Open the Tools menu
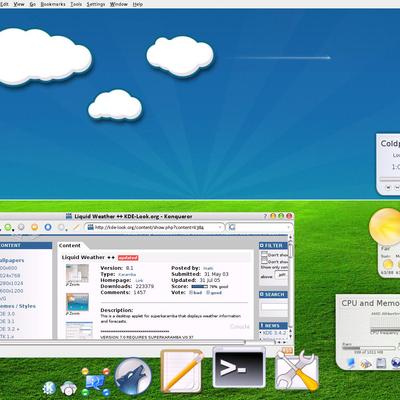Image resolution: width=400 pixels, height=400 pixels. tap(76, 4)
